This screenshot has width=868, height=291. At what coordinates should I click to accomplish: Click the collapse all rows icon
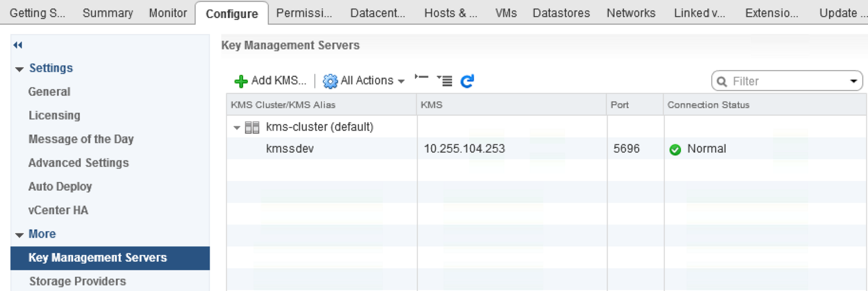coord(422,78)
